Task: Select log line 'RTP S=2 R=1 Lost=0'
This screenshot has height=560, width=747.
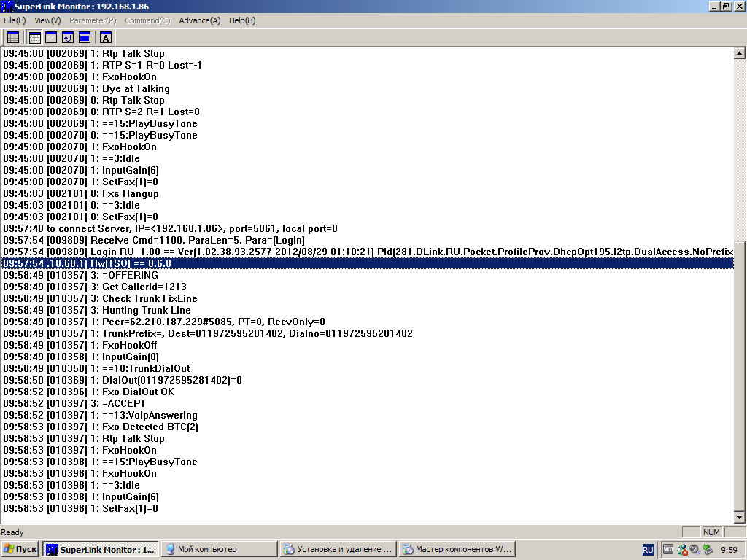Action: click(368, 112)
